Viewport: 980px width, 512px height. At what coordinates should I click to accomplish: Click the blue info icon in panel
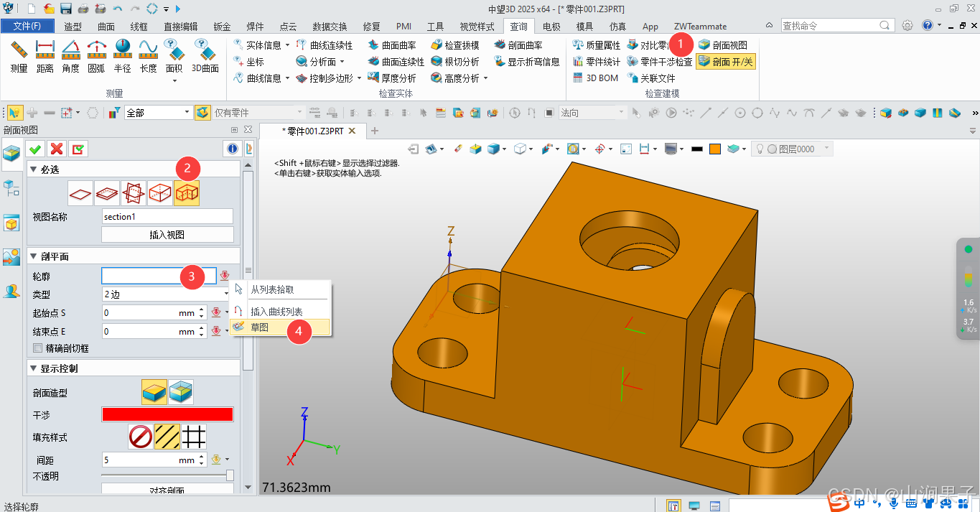click(x=232, y=149)
